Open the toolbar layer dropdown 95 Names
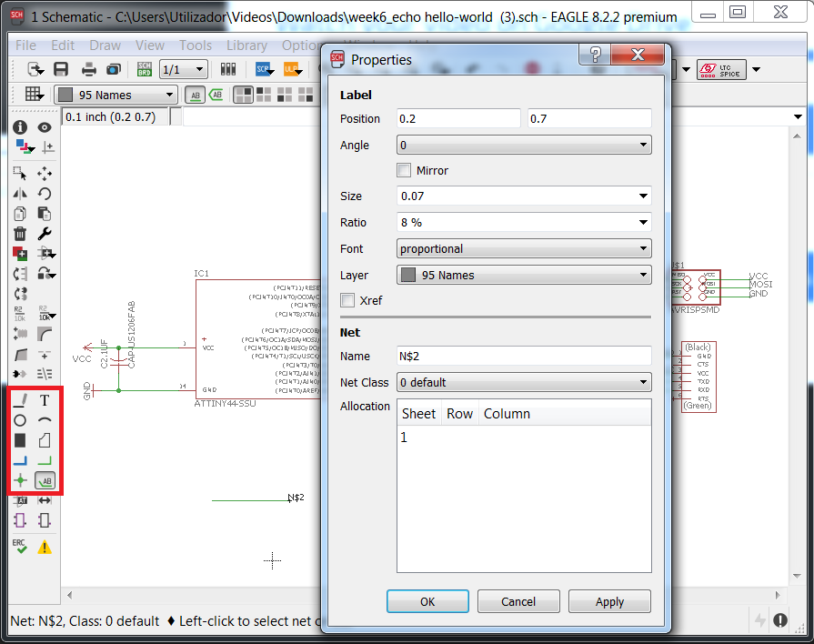 [116, 95]
